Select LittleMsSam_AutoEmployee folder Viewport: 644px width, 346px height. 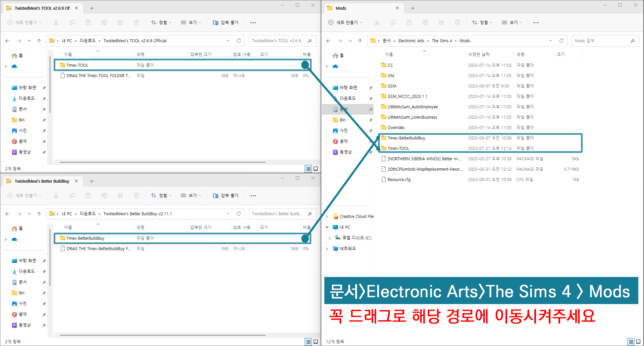(480, 107)
